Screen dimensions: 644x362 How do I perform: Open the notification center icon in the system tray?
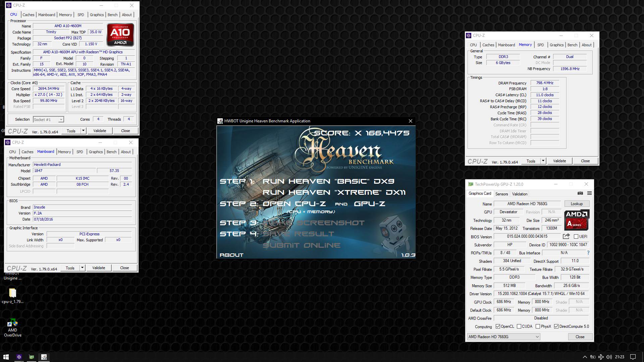click(x=633, y=357)
